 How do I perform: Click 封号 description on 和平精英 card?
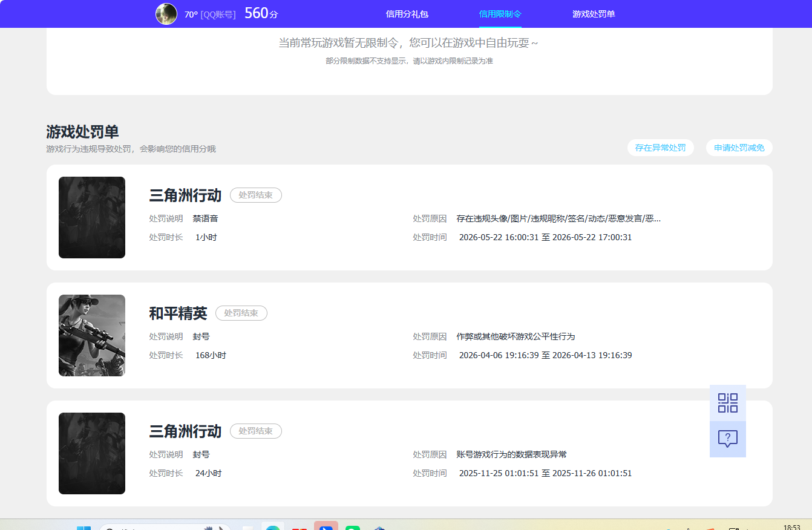tap(201, 336)
